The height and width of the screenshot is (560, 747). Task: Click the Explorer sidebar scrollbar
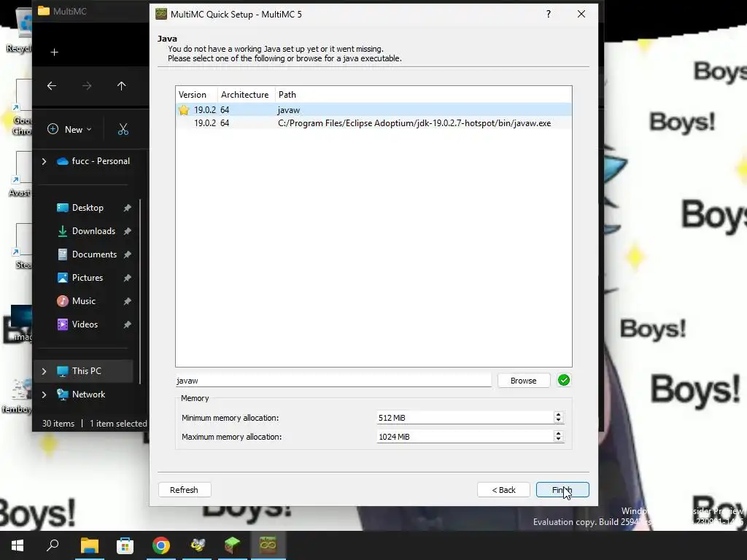(140, 292)
